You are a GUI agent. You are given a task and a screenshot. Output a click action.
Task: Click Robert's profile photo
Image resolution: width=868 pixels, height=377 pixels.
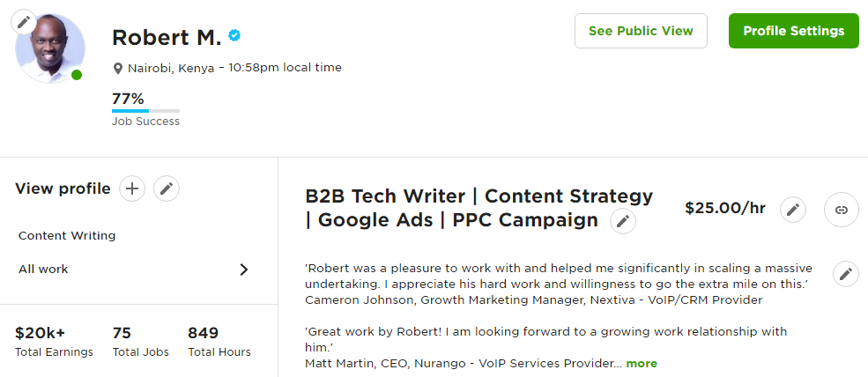[x=50, y=48]
